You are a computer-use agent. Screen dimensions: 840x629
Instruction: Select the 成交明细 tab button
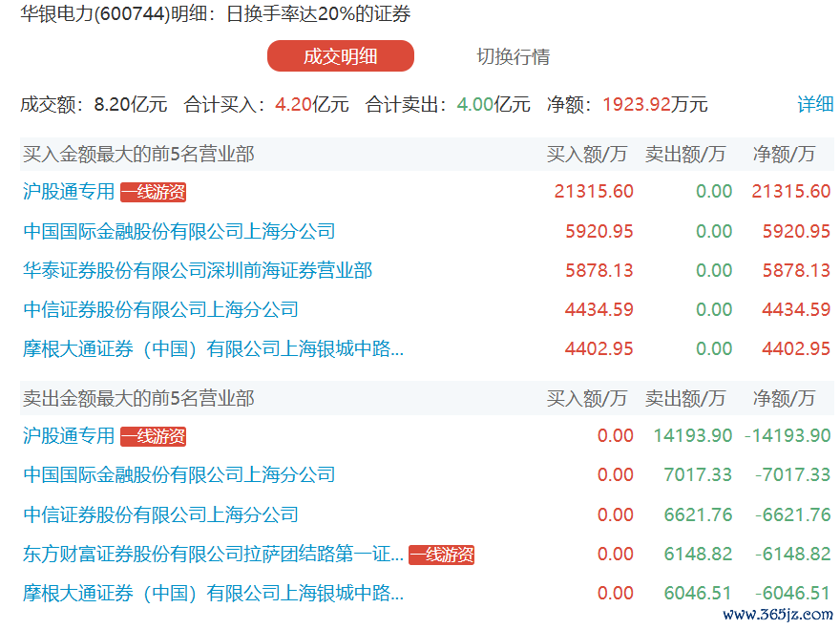[x=340, y=55]
